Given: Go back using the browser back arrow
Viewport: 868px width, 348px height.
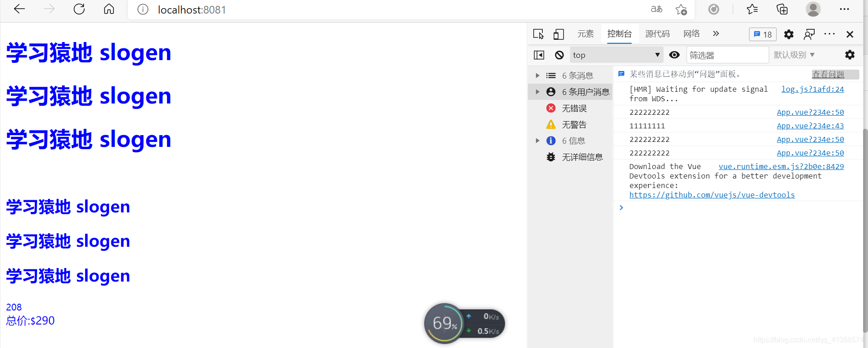Looking at the screenshot, I should pyautogui.click(x=19, y=9).
